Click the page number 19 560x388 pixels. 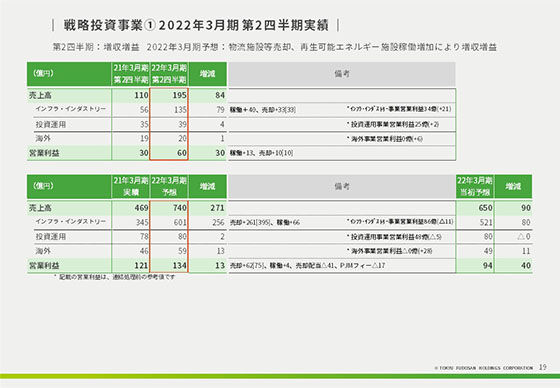coord(542,367)
